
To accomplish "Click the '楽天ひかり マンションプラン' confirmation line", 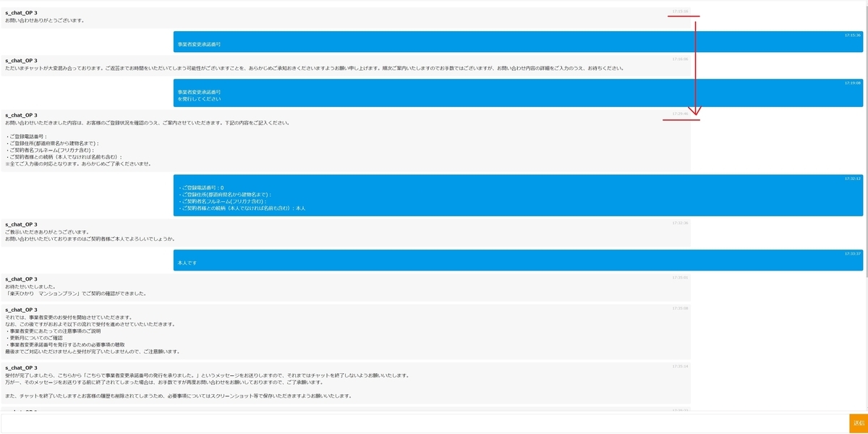I will click(76, 294).
